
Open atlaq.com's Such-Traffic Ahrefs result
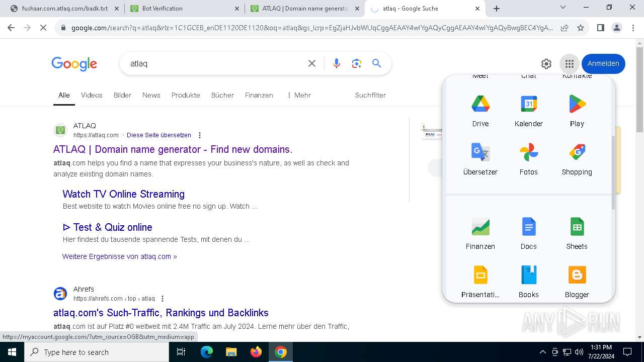[x=161, y=313]
